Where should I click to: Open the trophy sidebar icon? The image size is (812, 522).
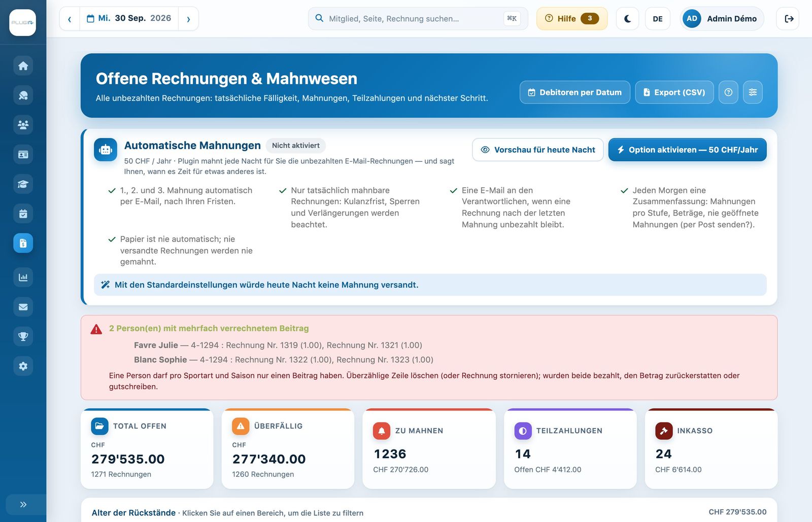pyautogui.click(x=23, y=336)
